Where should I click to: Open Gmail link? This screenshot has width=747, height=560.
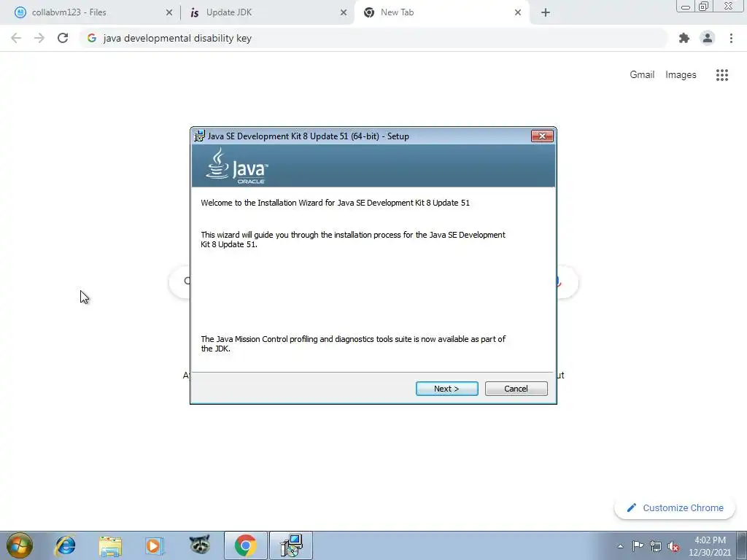click(642, 75)
